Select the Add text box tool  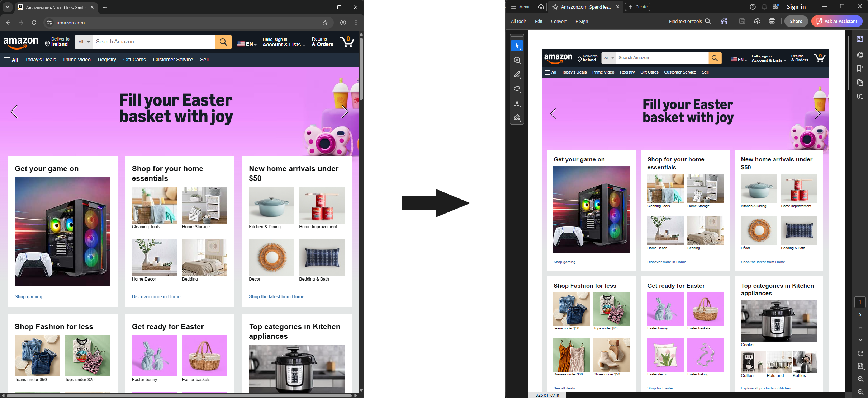point(517,103)
